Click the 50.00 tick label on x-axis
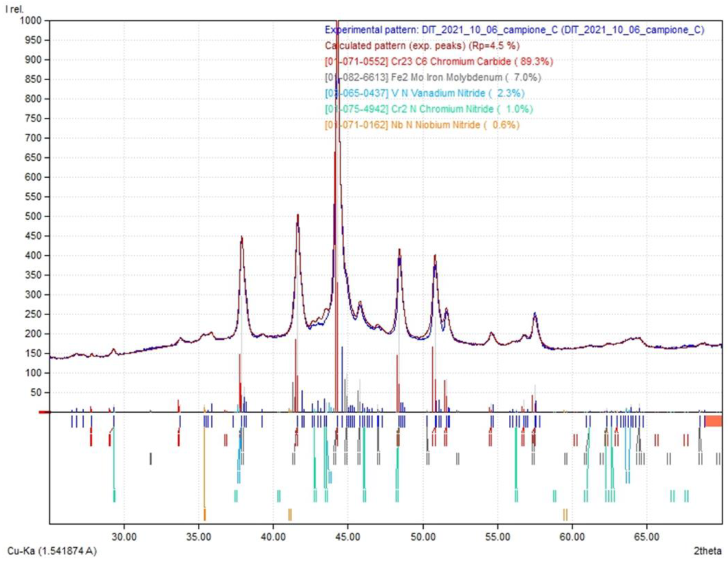Screen dimensions: 728x564 423,537
